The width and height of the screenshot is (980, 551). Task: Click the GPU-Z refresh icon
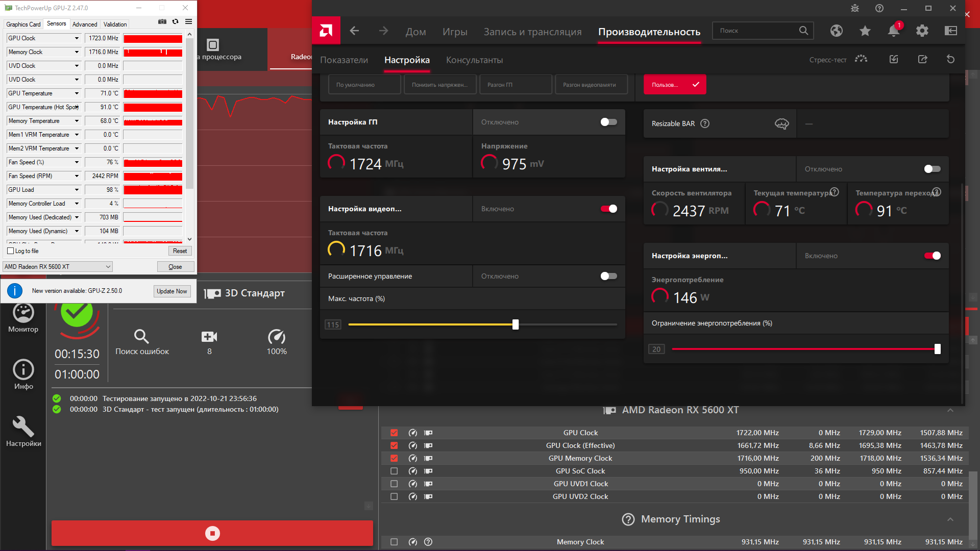point(175,21)
